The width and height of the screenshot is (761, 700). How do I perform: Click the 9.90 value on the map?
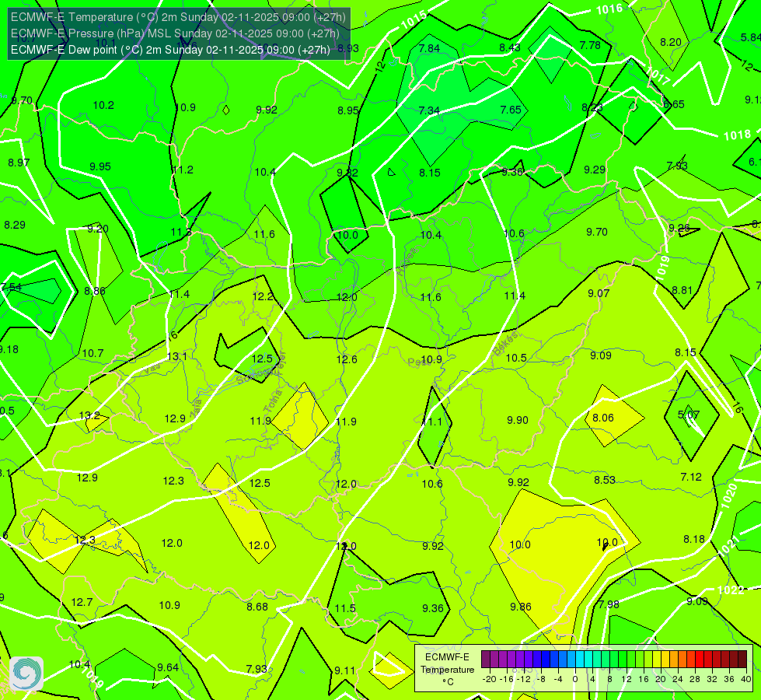pyautogui.click(x=518, y=420)
